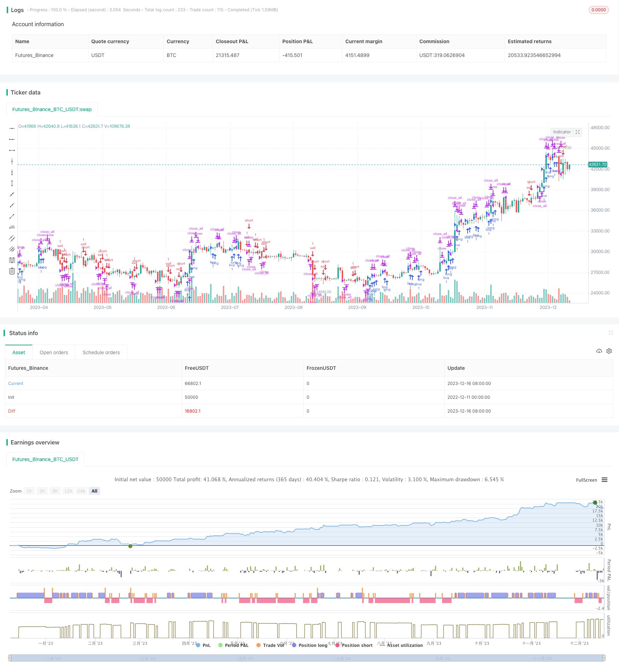Select the vertical ray line tool

click(12, 172)
